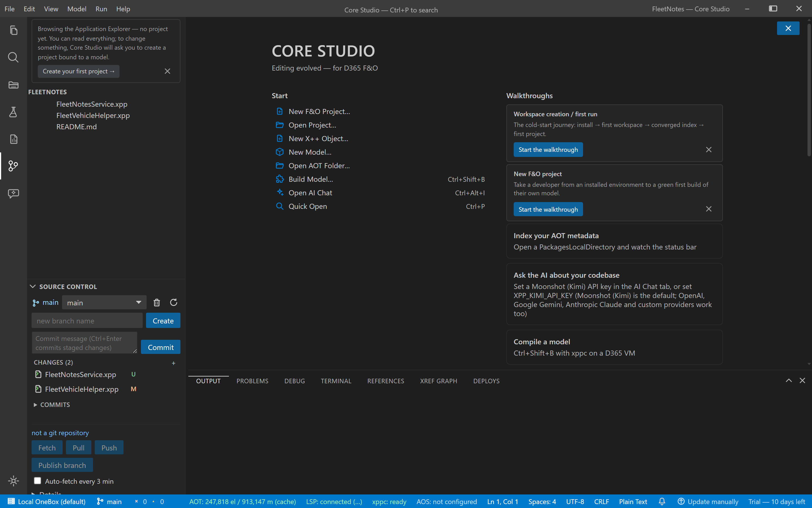Click Build Model start link
The width and height of the screenshot is (812, 508).
coord(311,179)
